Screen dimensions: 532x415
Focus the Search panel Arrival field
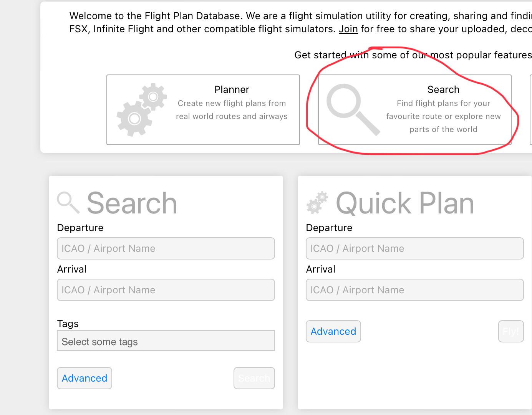coord(166,290)
